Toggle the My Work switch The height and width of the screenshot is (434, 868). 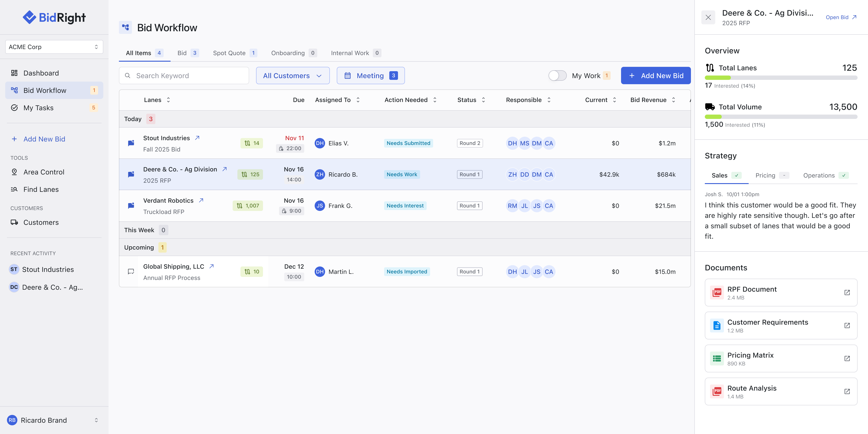click(557, 76)
